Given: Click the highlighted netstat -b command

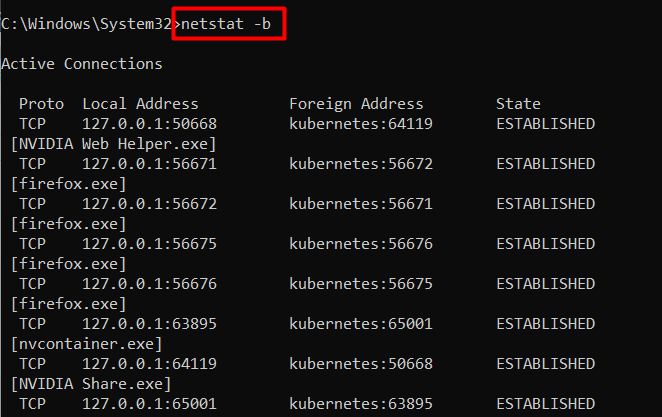Looking at the screenshot, I should [229, 22].
